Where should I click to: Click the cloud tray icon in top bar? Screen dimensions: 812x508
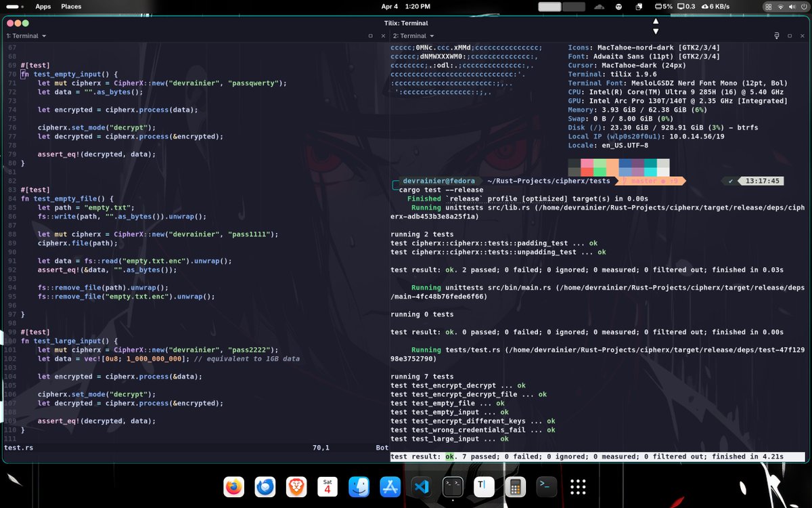point(599,7)
